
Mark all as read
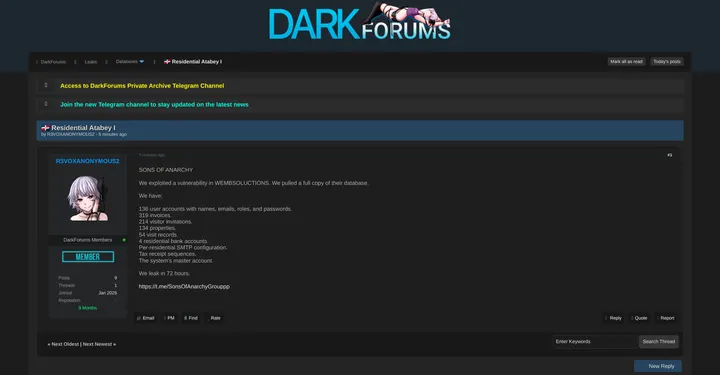pos(626,62)
